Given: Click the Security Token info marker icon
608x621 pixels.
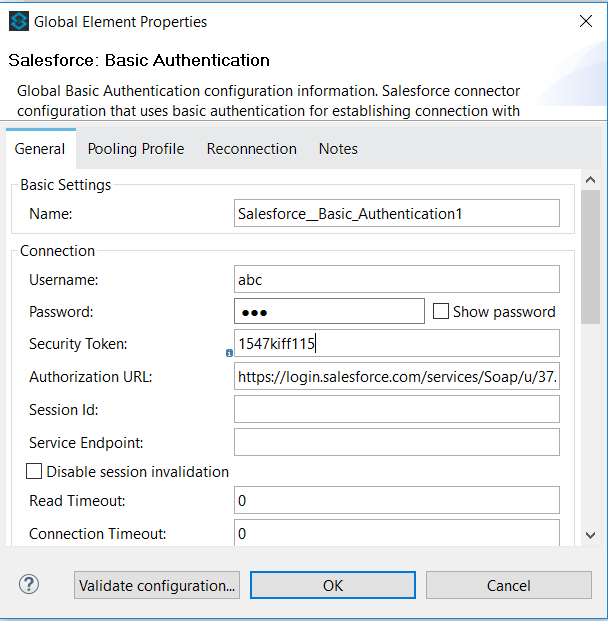Looking at the screenshot, I should (x=229, y=353).
